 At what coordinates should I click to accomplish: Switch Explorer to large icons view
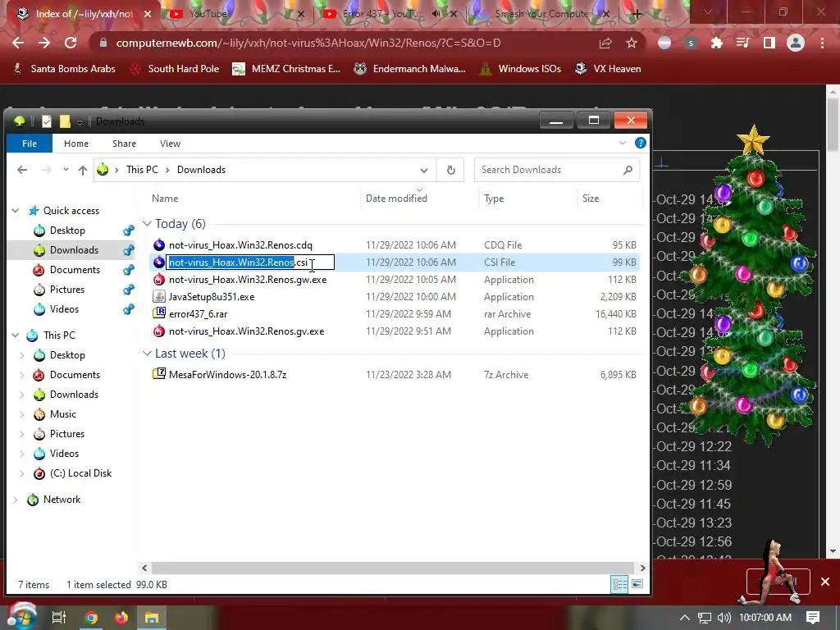pyautogui.click(x=637, y=584)
